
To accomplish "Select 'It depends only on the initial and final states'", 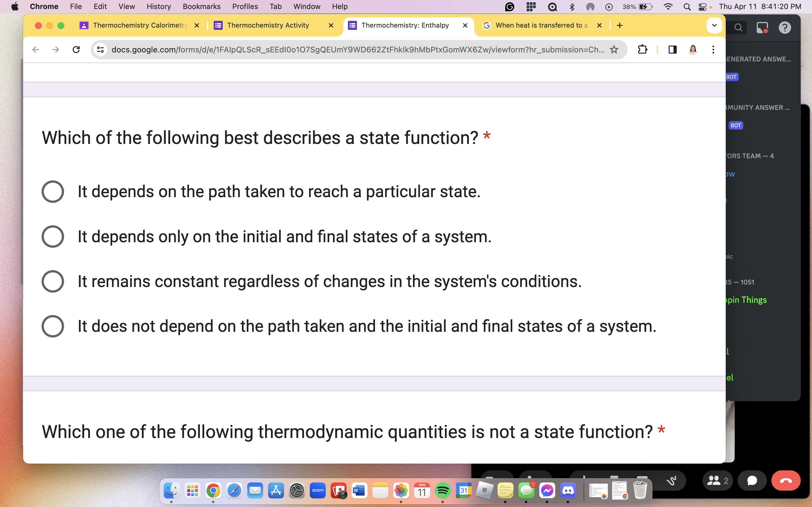I will (53, 236).
